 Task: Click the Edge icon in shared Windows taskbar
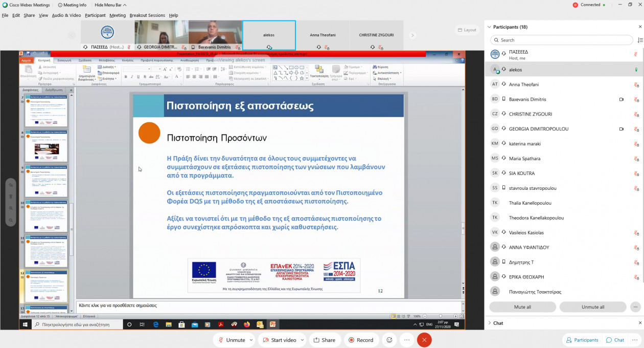pyautogui.click(x=155, y=324)
